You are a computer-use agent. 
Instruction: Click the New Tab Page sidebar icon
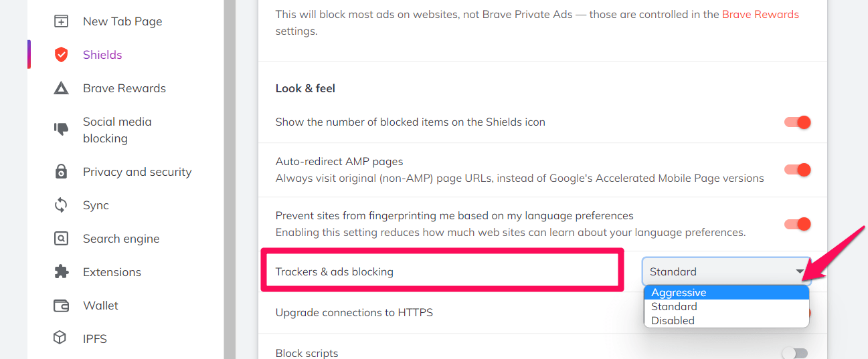(x=61, y=21)
